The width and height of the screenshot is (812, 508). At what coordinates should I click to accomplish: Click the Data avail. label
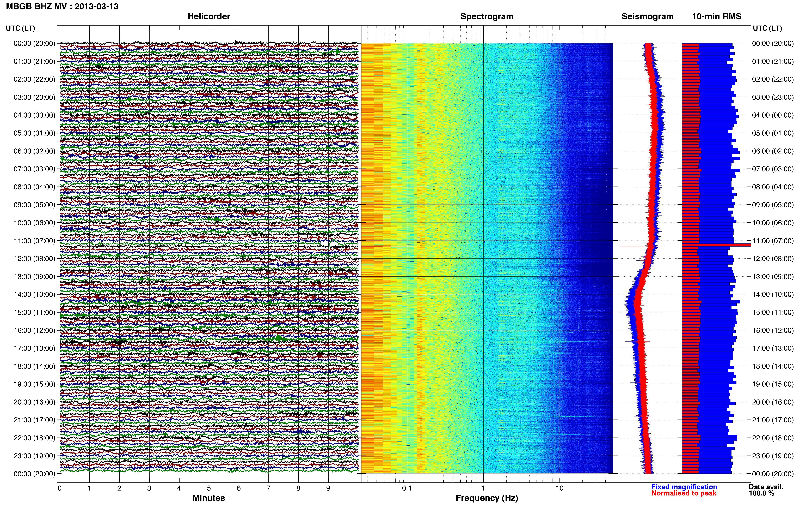766,487
